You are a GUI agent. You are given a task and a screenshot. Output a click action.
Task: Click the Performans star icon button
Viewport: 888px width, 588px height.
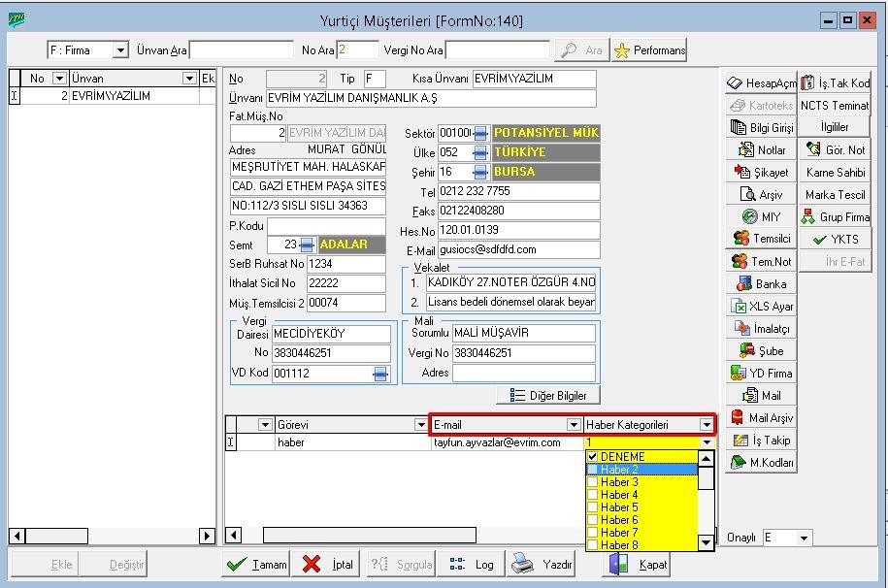(x=649, y=50)
